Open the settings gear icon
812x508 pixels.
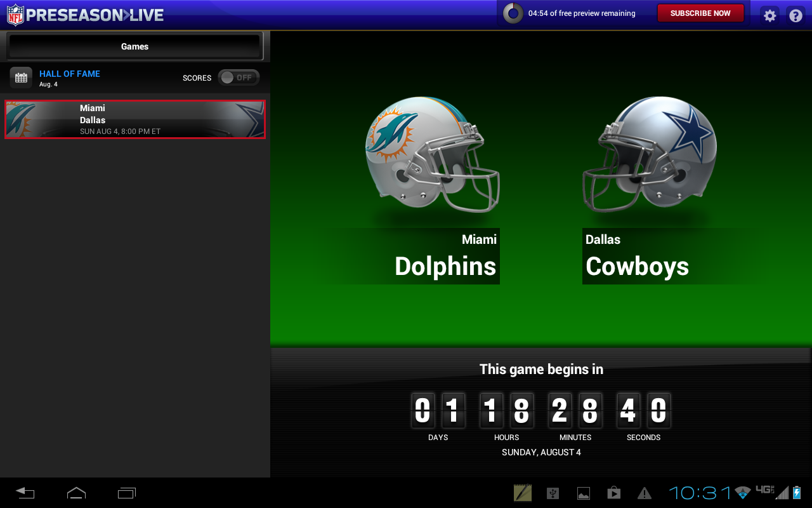[769, 16]
